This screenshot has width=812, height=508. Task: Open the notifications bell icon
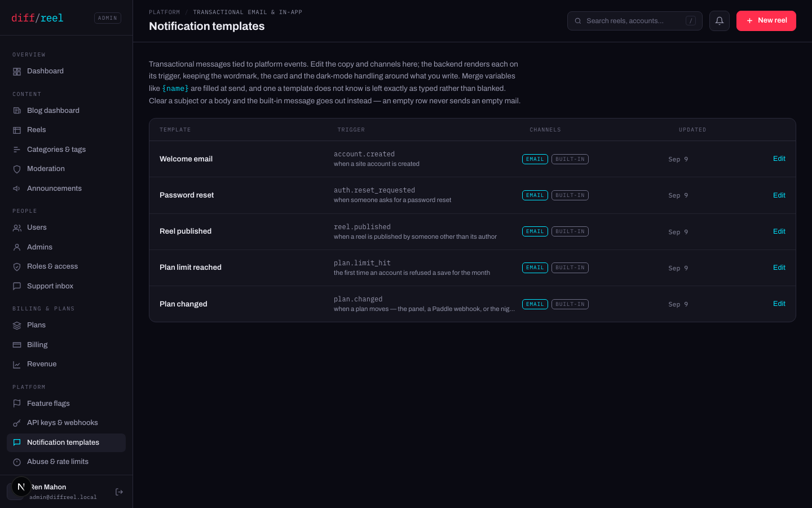click(720, 21)
